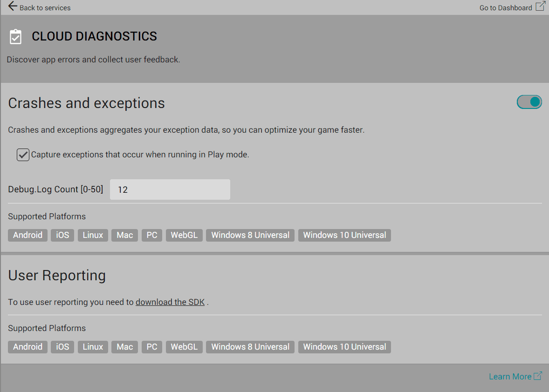Click the Mac tag under Crashes and exceptions
Image resolution: width=549 pixels, height=392 pixels.
coord(124,235)
